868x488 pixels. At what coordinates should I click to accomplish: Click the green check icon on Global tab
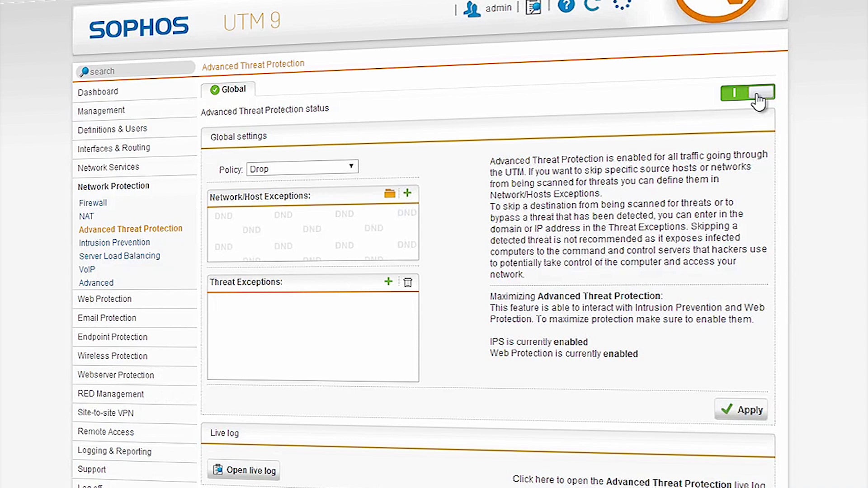click(215, 90)
